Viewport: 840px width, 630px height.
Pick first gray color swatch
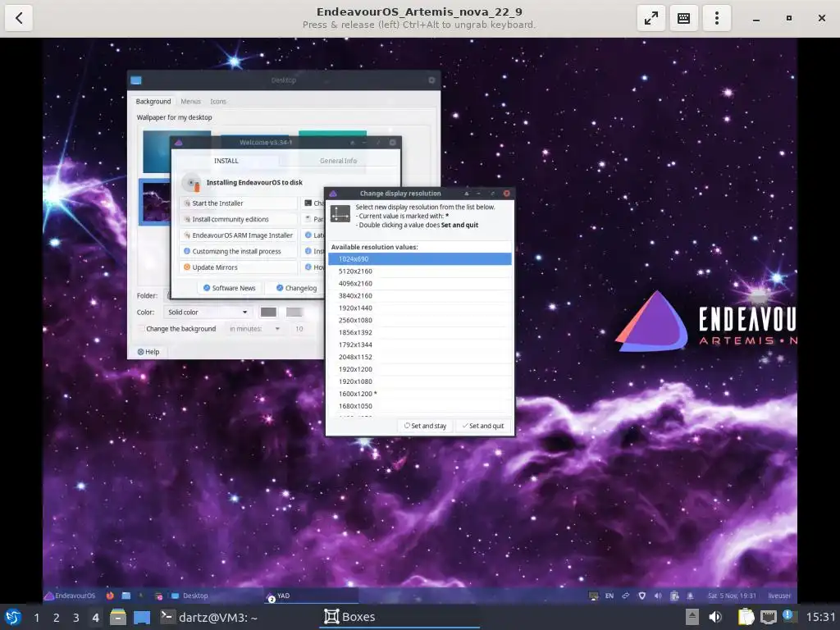(268, 313)
